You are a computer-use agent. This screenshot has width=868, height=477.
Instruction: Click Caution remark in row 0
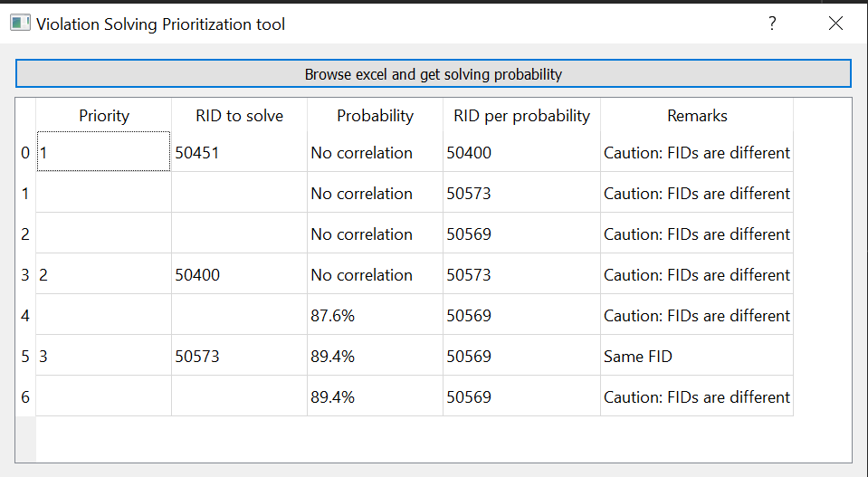[x=697, y=152]
